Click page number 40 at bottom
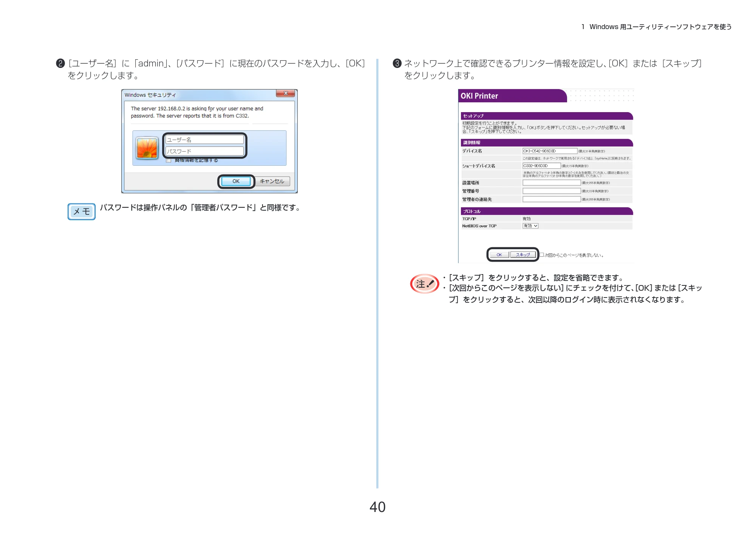756x535 pixels. point(377,507)
